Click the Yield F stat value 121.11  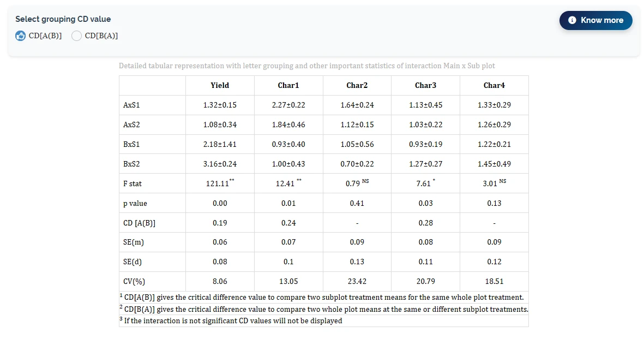click(218, 184)
